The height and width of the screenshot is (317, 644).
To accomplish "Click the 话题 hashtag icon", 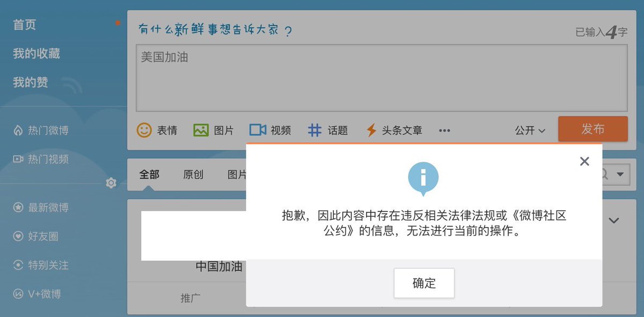I will pos(314,130).
